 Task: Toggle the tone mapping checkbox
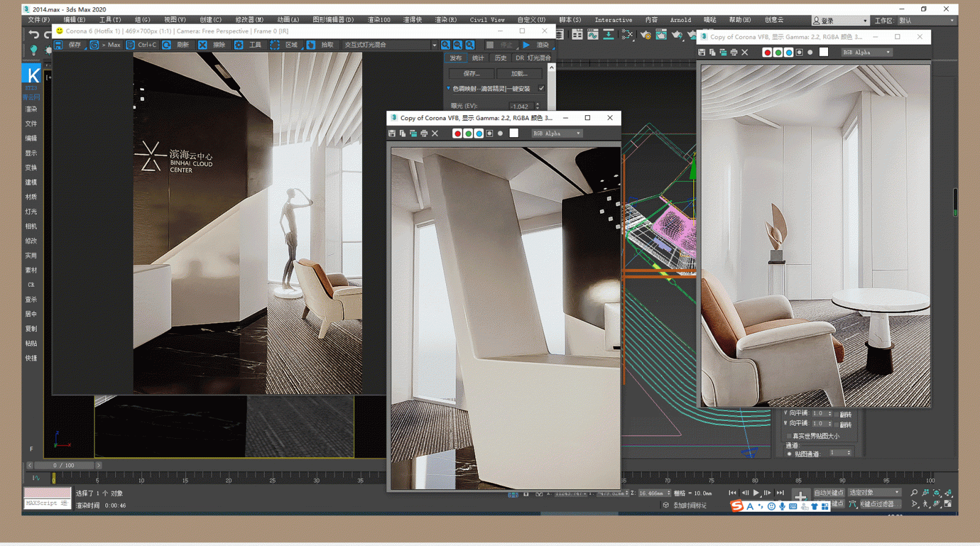pos(541,88)
